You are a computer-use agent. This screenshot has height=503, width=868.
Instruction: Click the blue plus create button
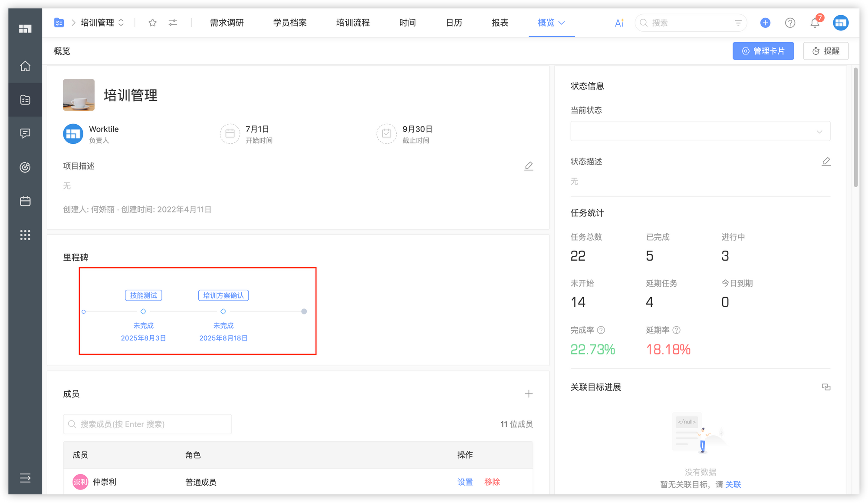(765, 23)
